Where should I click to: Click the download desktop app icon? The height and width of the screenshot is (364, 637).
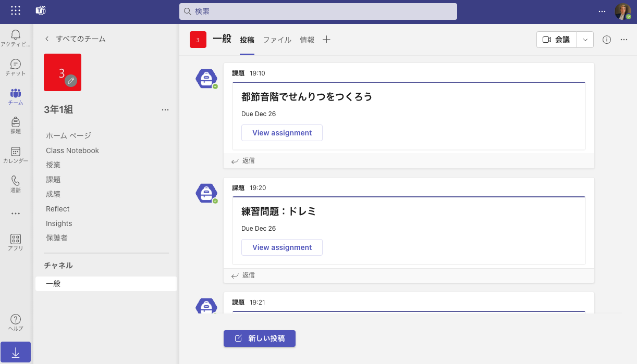[x=15, y=352]
